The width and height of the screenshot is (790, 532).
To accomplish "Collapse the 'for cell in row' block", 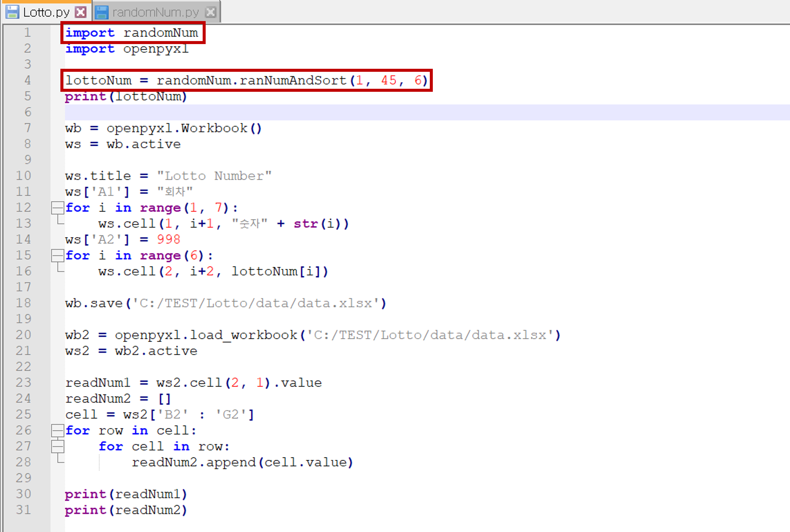I will [x=58, y=446].
